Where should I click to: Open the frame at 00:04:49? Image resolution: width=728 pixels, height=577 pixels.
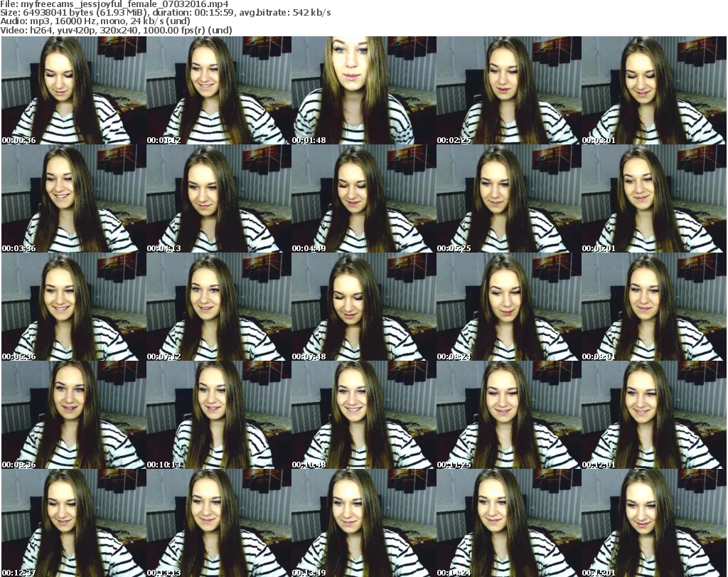tap(363, 198)
